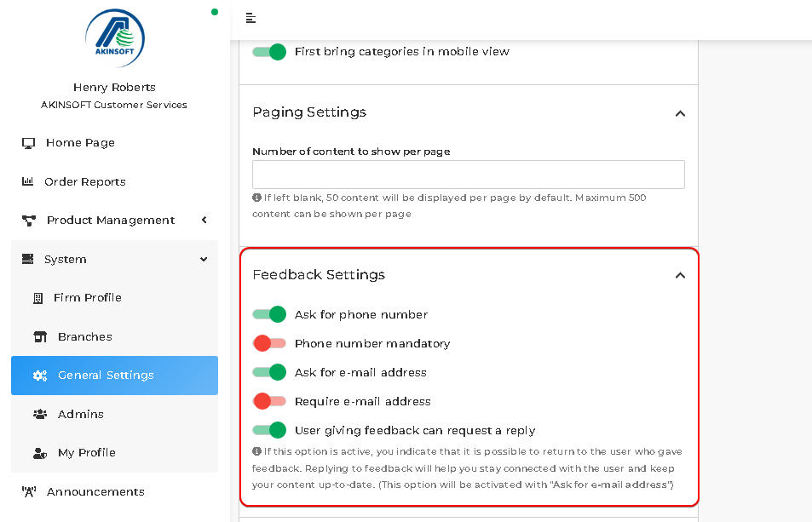
Task: Click the AKINSOFT logo
Action: pos(114,37)
